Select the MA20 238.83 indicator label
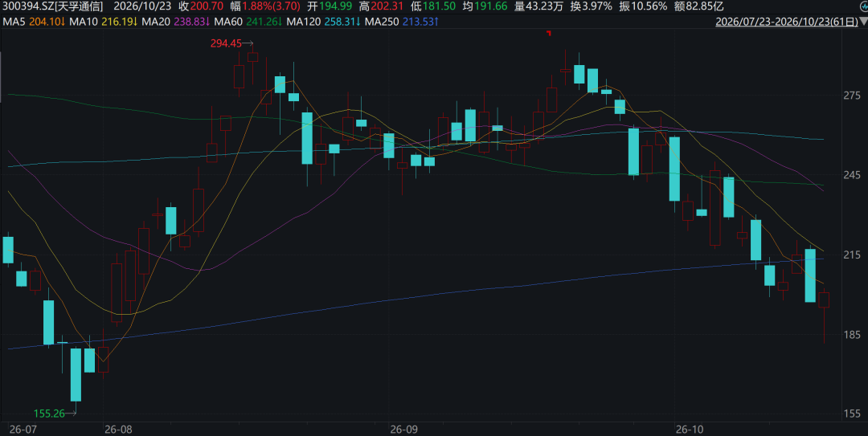The image size is (868, 436). tap(176, 22)
